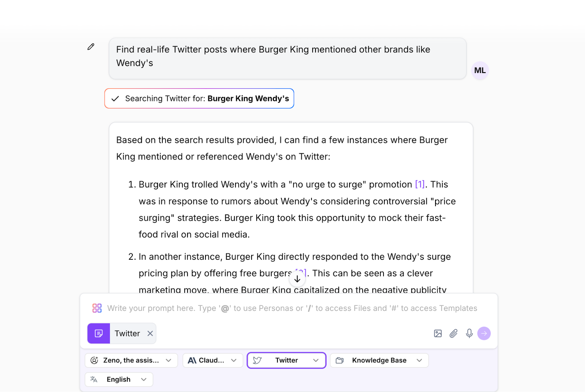Click the pencil edit icon beside the prompt

90,46
